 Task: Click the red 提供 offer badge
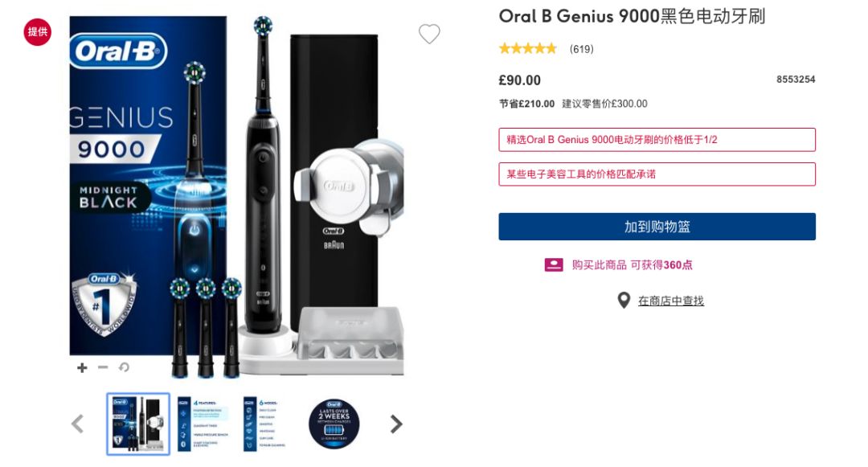[x=38, y=32]
